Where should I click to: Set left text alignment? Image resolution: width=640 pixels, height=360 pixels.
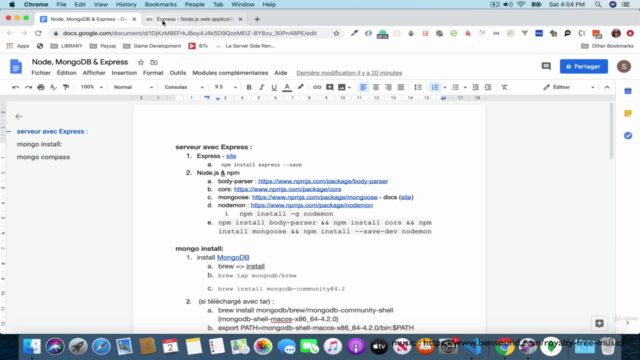(363, 87)
